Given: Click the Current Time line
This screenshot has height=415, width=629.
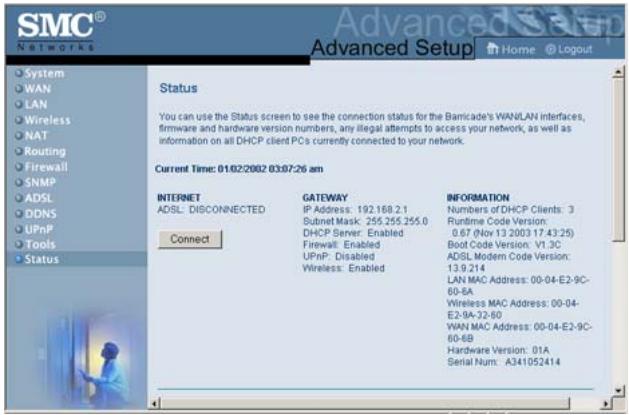Looking at the screenshot, I should (x=239, y=169).
